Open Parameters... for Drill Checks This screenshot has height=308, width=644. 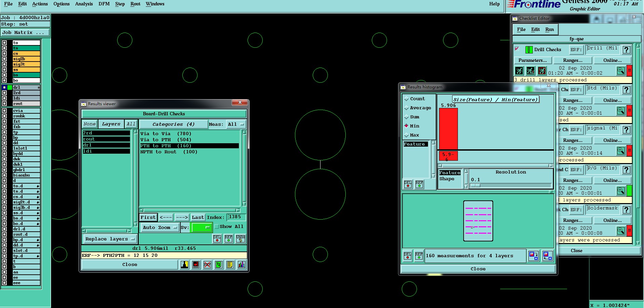(532, 61)
